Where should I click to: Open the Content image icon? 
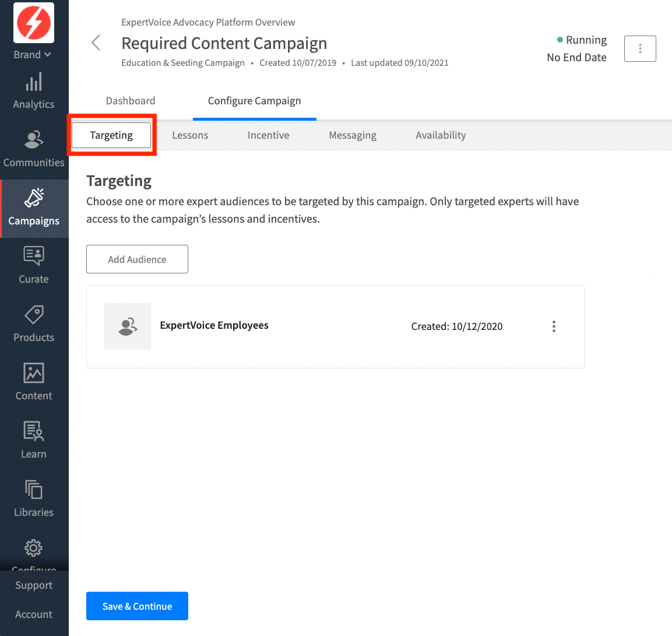(x=34, y=373)
